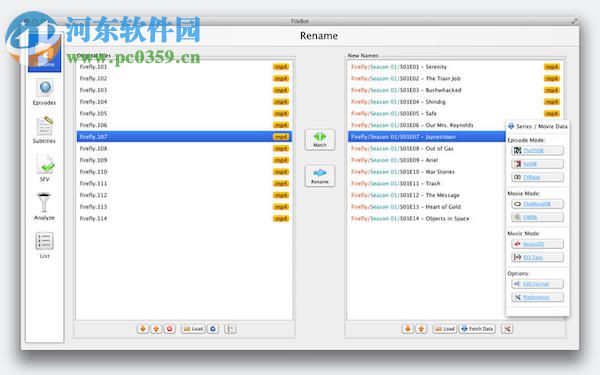The height and width of the screenshot is (375, 600).
Task: Select file firefly.102
Action: coord(184,78)
